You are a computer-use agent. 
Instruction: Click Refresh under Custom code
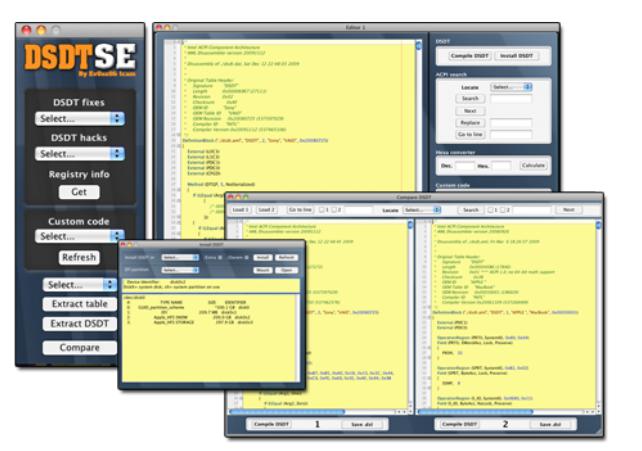[79, 257]
